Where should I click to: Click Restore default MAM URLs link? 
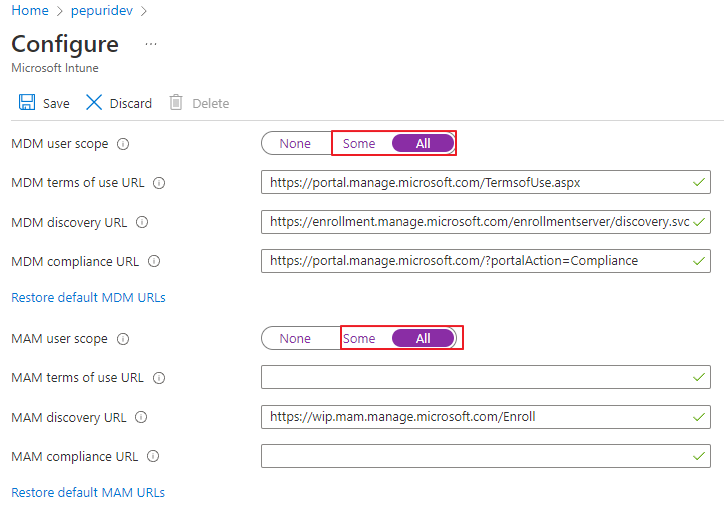coord(88,492)
